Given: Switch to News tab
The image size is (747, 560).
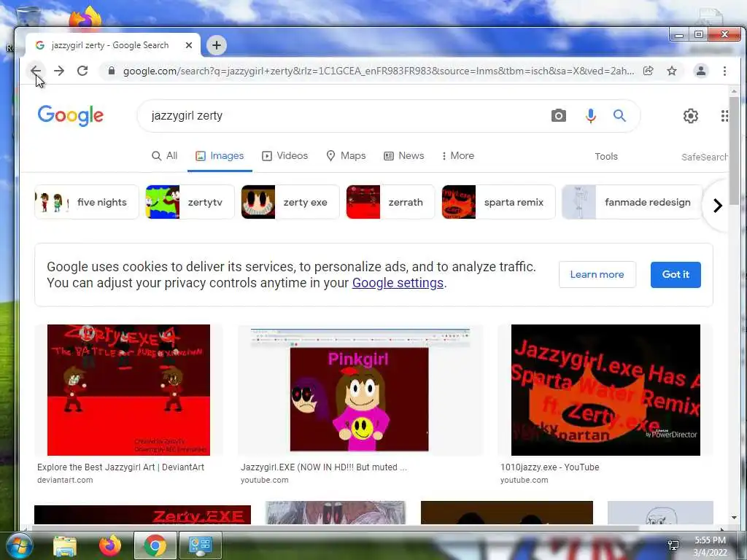Looking at the screenshot, I should coord(404,156).
